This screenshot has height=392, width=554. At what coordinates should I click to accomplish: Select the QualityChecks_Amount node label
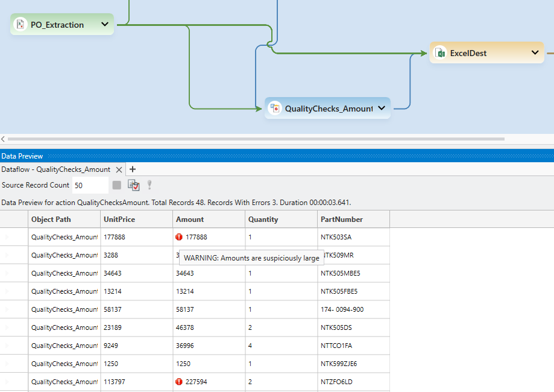pos(329,109)
